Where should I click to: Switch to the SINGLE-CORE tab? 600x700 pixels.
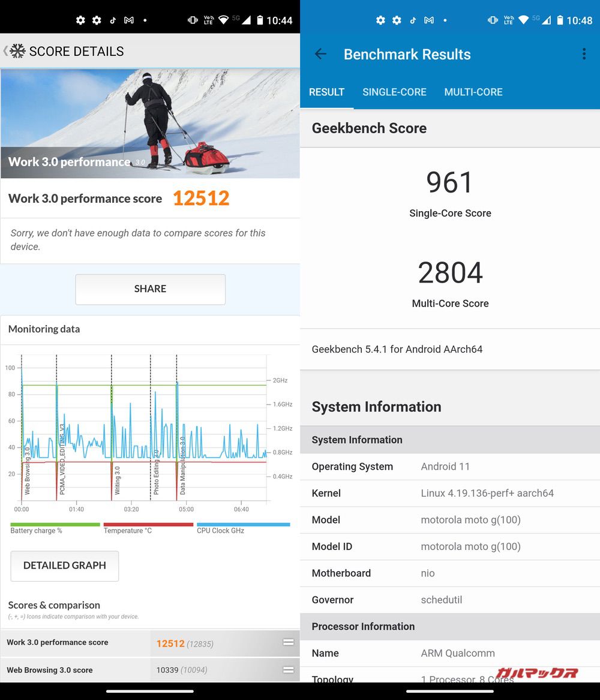[394, 92]
